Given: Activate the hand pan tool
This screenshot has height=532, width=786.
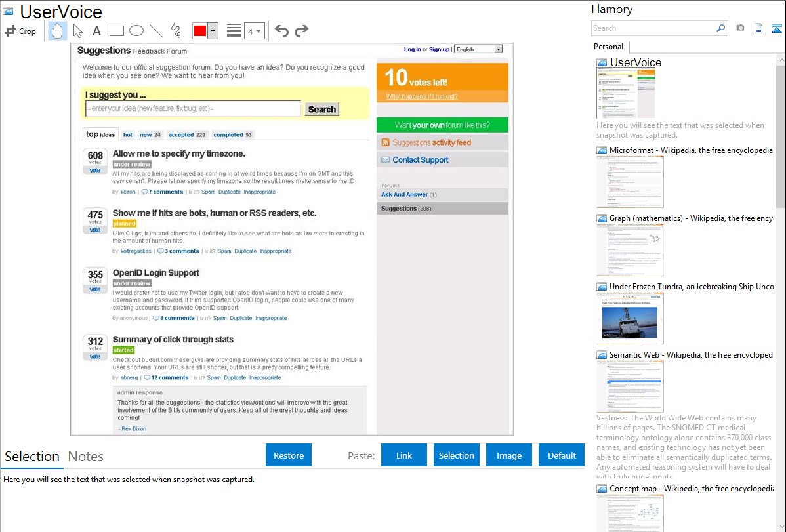Looking at the screenshot, I should tap(57, 31).
